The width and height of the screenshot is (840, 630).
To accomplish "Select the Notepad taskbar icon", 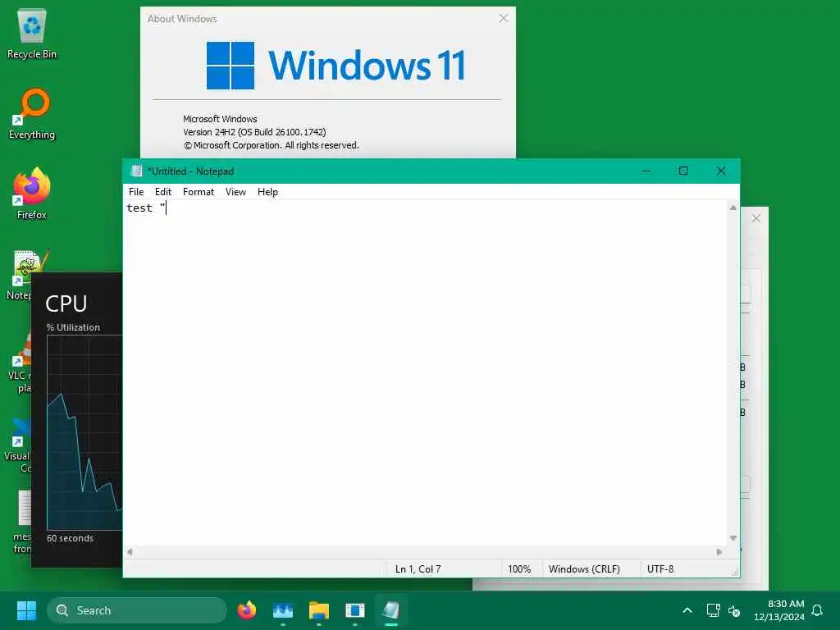I will [391, 610].
